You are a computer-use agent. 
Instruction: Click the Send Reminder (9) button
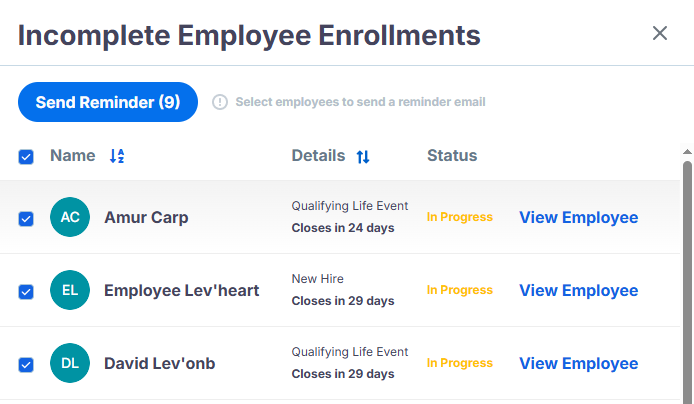click(108, 102)
